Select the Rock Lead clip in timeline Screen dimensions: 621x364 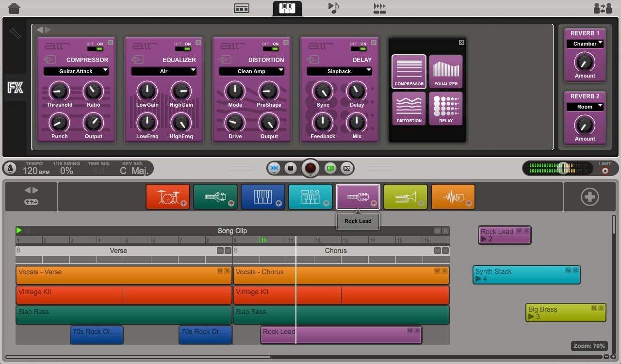(341, 335)
